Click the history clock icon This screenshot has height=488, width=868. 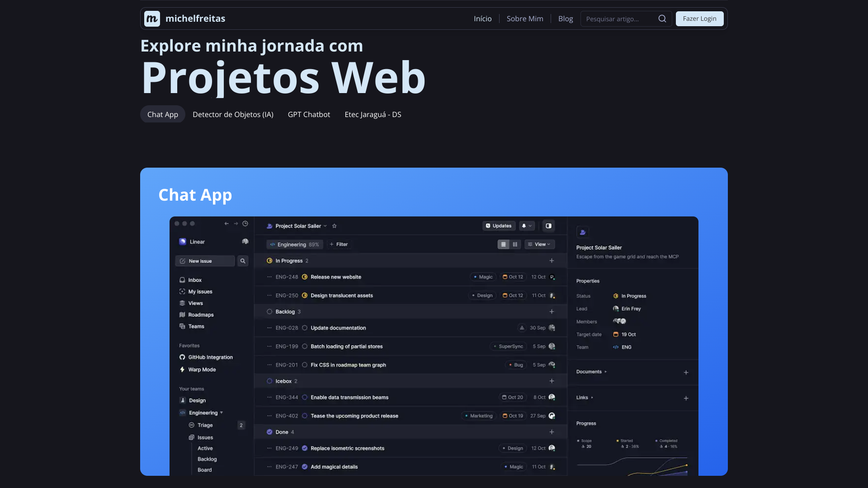point(245,224)
